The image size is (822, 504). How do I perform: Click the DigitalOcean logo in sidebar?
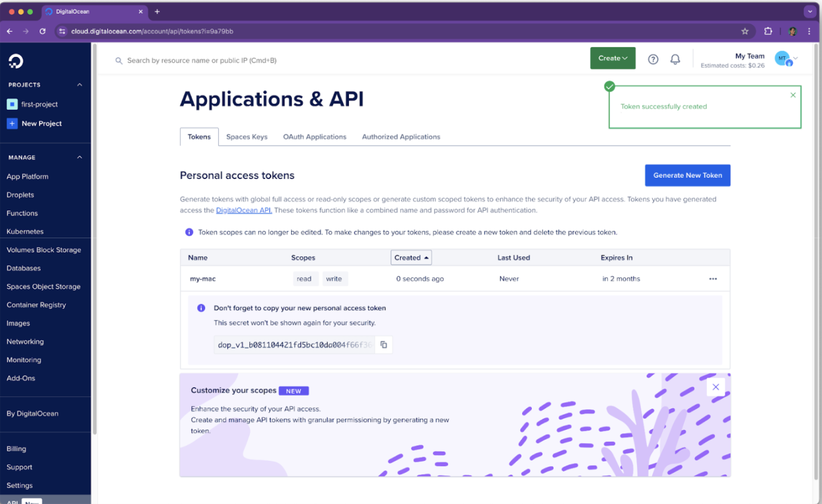16,61
